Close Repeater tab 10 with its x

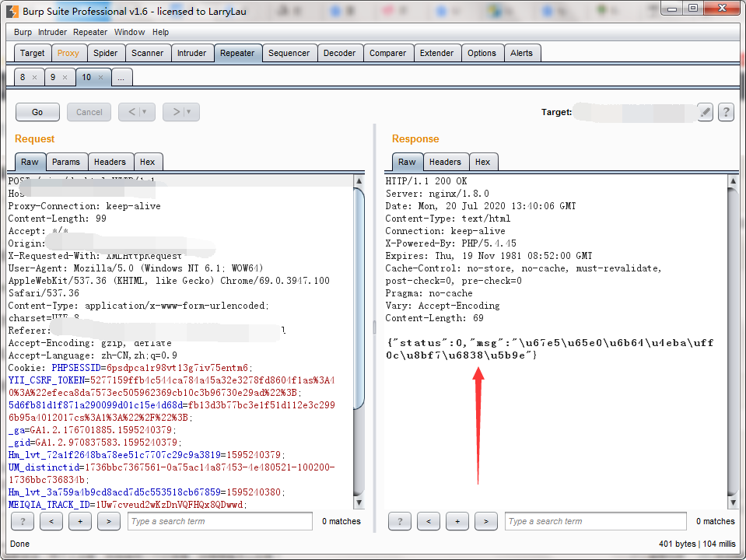[x=100, y=77]
